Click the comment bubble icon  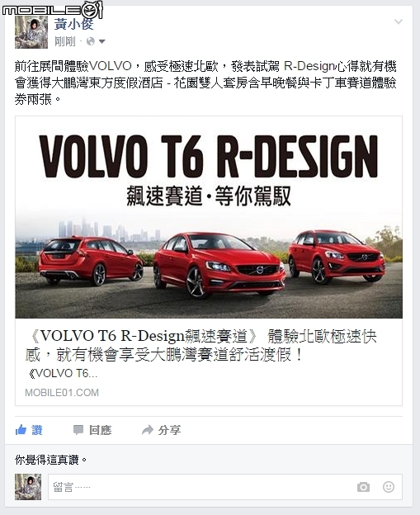[x=78, y=430]
